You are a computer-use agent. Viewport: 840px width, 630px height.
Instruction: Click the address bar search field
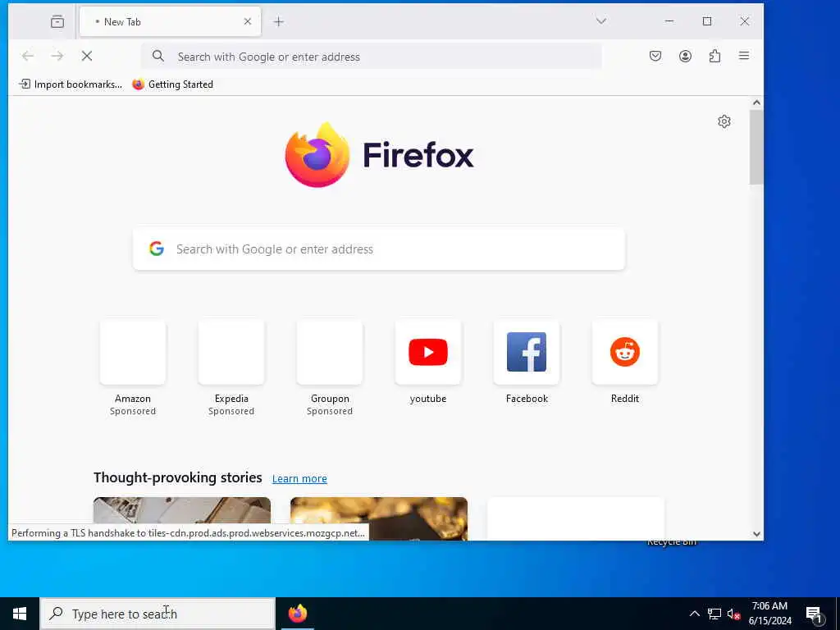pyautogui.click(x=372, y=57)
